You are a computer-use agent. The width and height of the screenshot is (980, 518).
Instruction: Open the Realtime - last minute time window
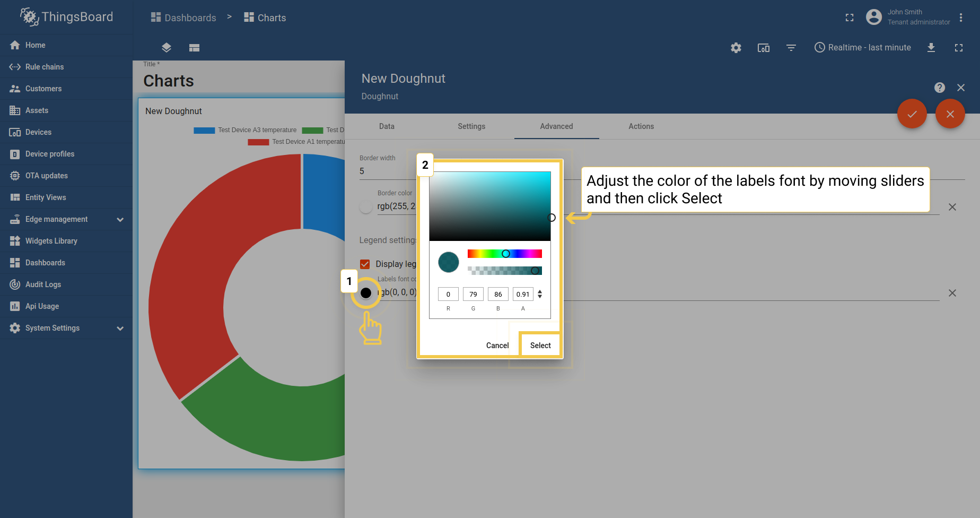862,47
